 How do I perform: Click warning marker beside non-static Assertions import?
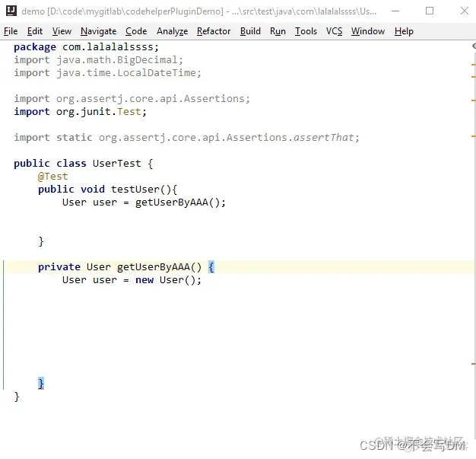click(473, 100)
